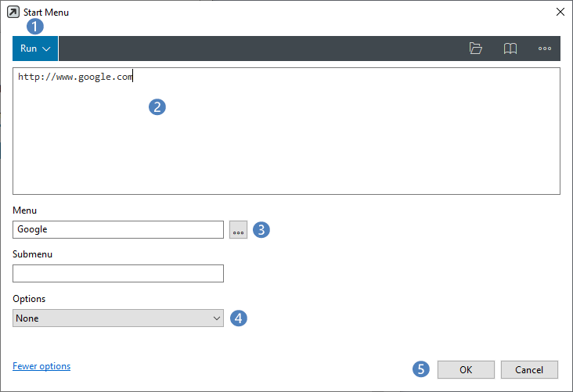This screenshot has width=573, height=392.
Task: Focus the empty Submenu text field
Action: pos(118,274)
